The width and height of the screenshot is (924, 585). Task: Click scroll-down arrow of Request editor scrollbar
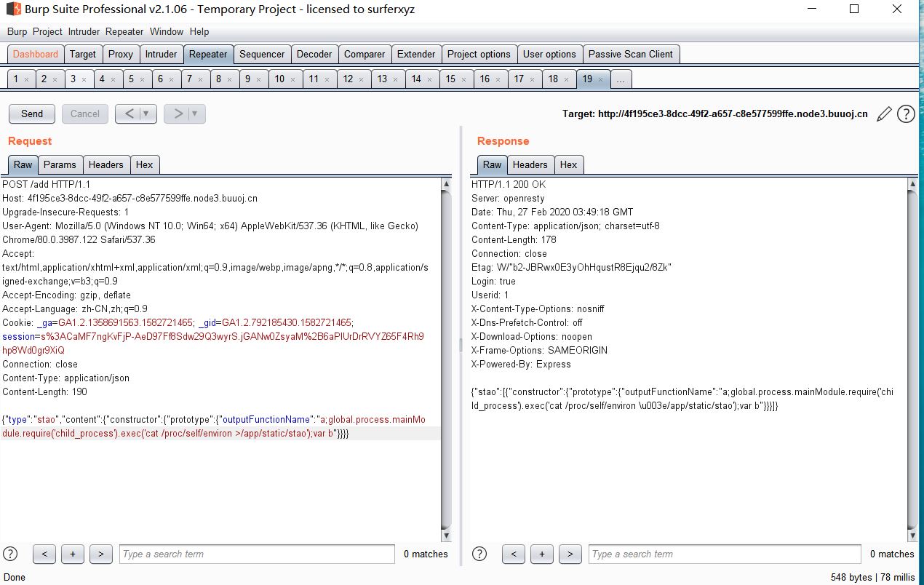[x=446, y=536]
